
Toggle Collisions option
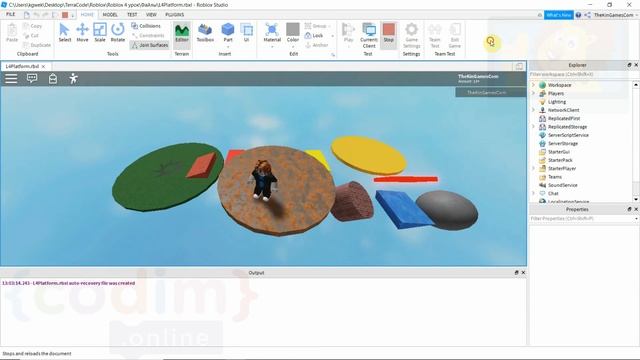click(146, 26)
